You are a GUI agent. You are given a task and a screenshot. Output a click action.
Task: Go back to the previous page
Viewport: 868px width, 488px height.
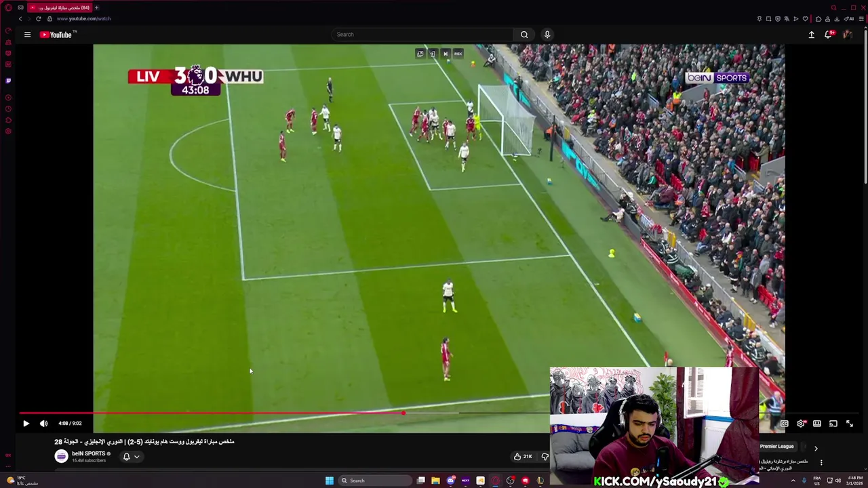pyautogui.click(x=20, y=19)
